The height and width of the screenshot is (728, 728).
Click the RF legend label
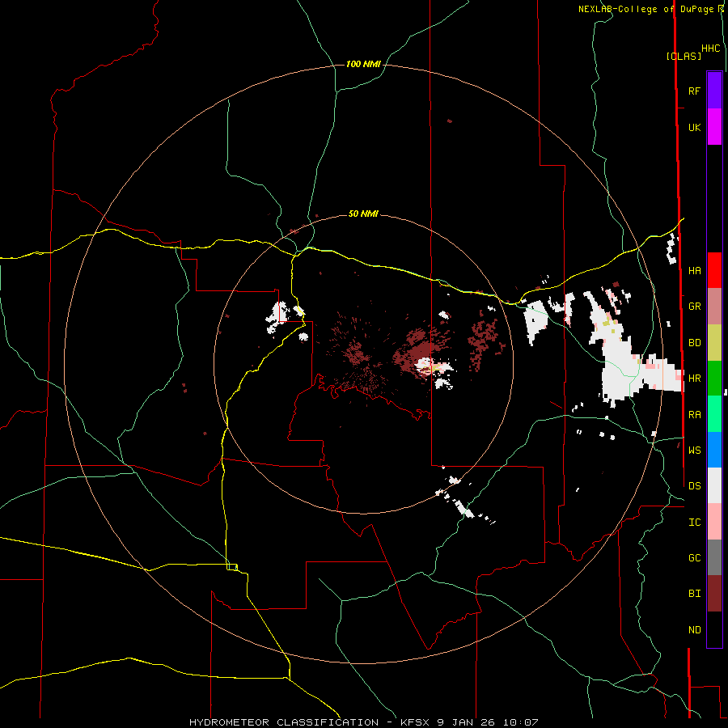[694, 91]
